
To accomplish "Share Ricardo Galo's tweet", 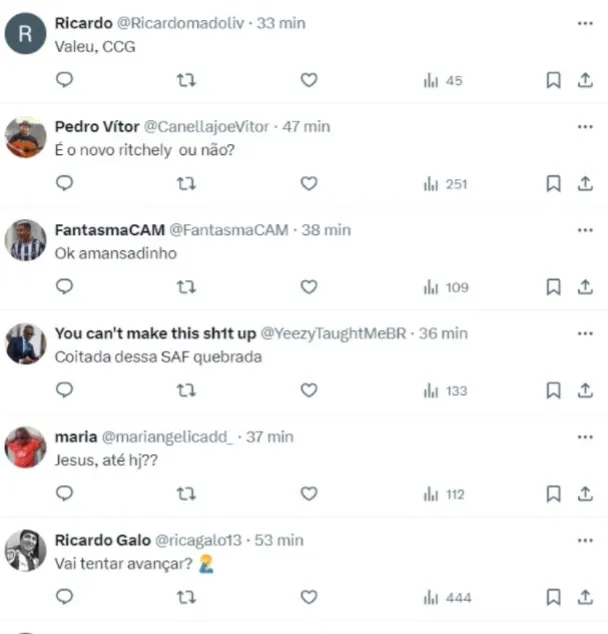I will coord(585,598).
